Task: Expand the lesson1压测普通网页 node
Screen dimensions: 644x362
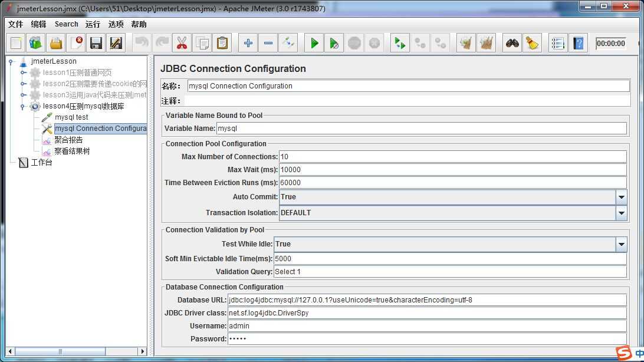Action: pos(24,73)
